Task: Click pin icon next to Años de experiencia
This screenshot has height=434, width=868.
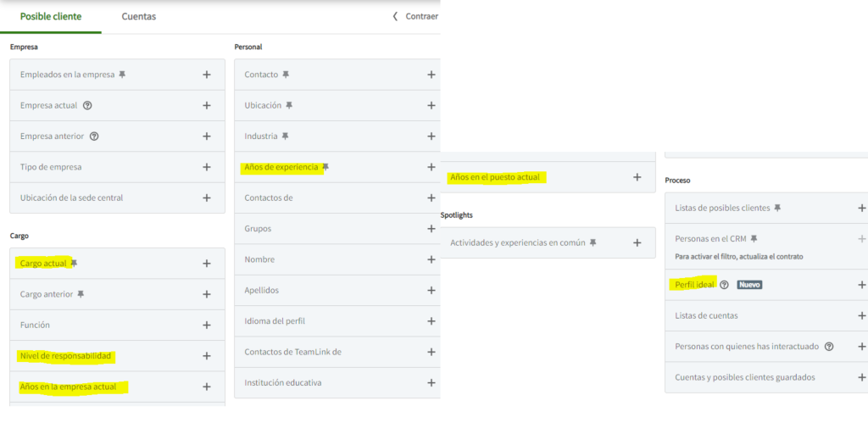Action: 326,167
